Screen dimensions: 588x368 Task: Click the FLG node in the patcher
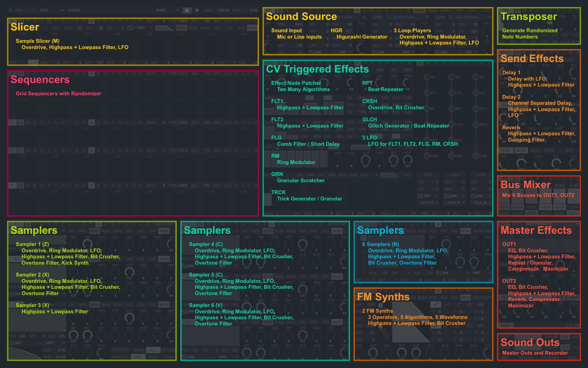click(x=476, y=93)
